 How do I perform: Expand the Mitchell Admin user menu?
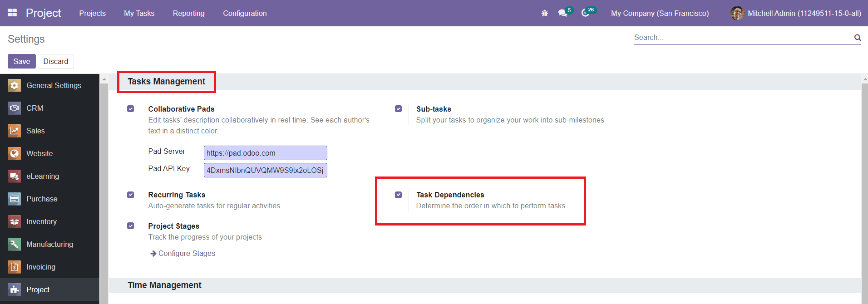(x=796, y=13)
